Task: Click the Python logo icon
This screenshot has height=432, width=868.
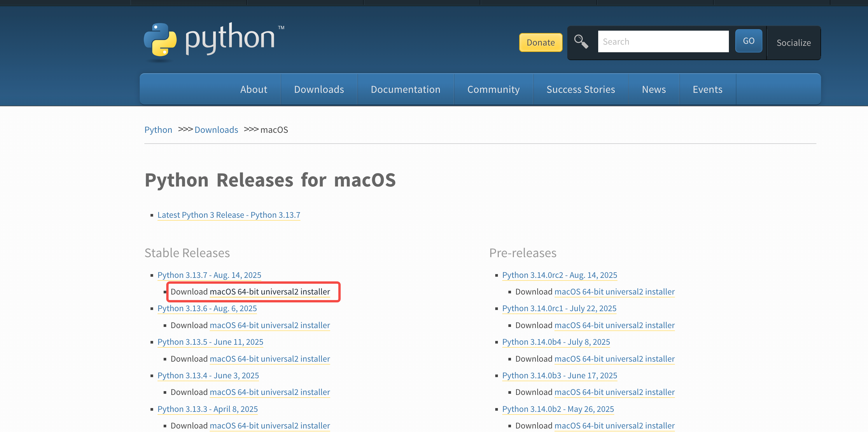Action: [160, 40]
